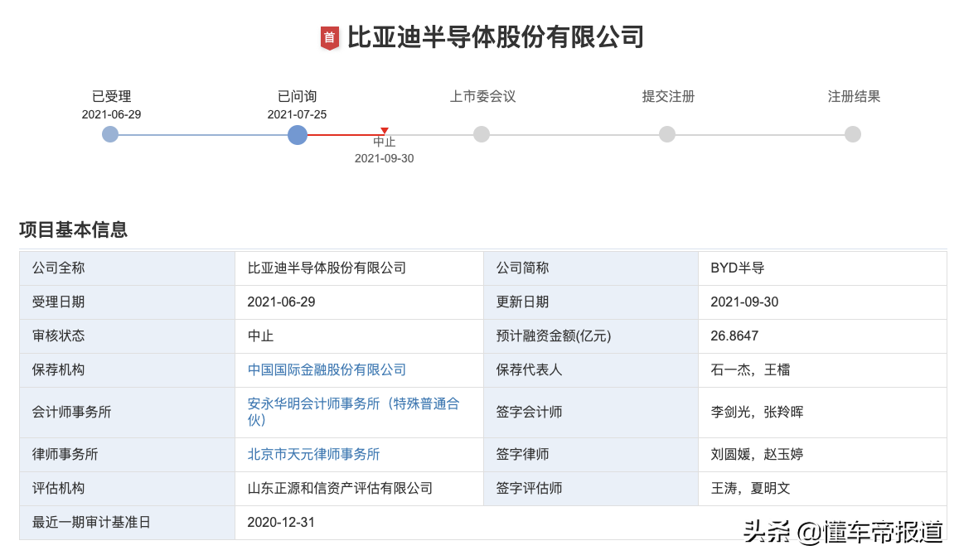Viewport: 959px width, 560px height.
Task: Open the 北京市天元律师事务所 law firm link
Action: [x=313, y=454]
